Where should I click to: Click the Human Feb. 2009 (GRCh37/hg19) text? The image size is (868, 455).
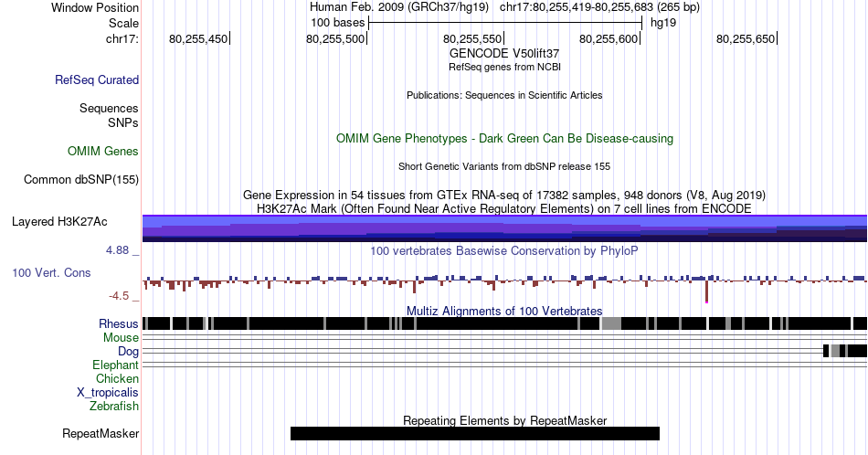point(399,7)
